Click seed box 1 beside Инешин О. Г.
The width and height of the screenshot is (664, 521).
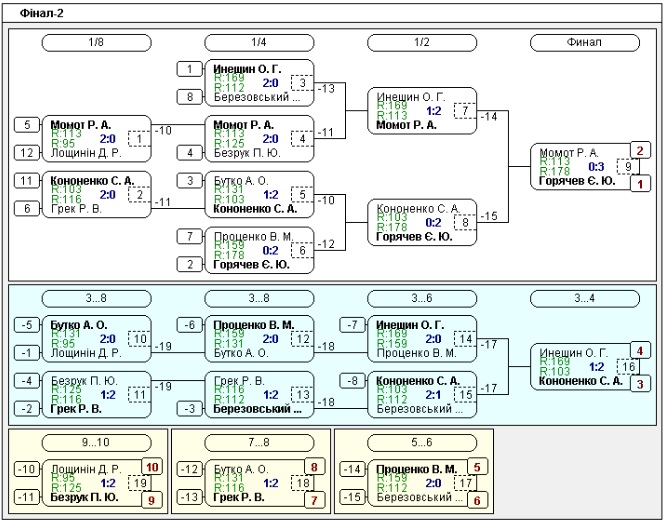coord(190,69)
